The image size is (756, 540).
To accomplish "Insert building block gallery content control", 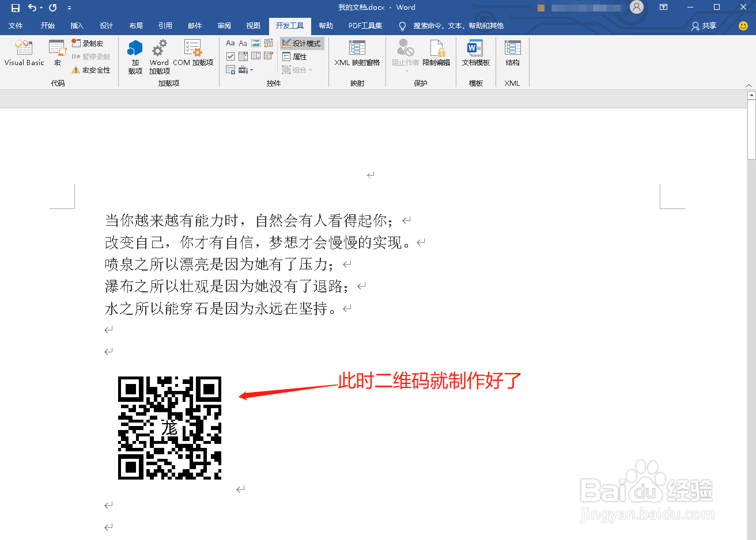I will [x=269, y=43].
